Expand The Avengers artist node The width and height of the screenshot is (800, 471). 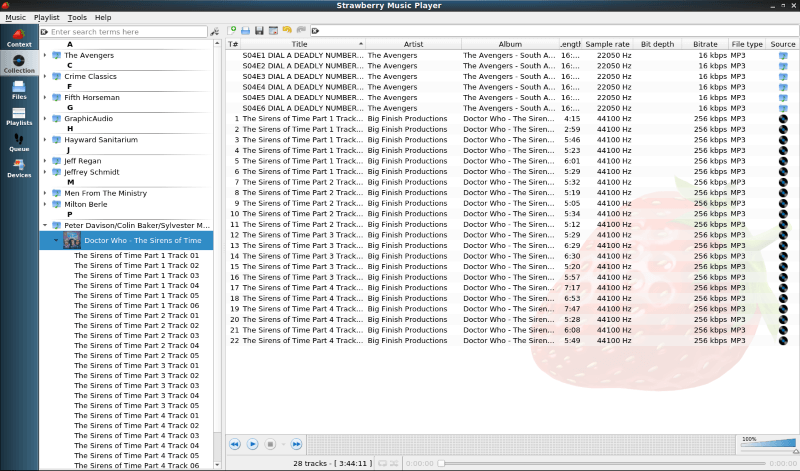(x=45, y=55)
